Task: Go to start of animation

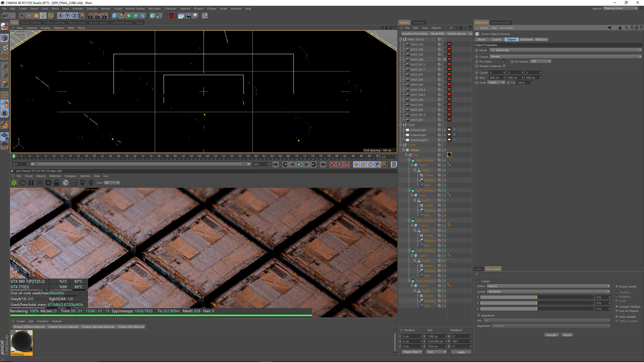Action: [275, 164]
